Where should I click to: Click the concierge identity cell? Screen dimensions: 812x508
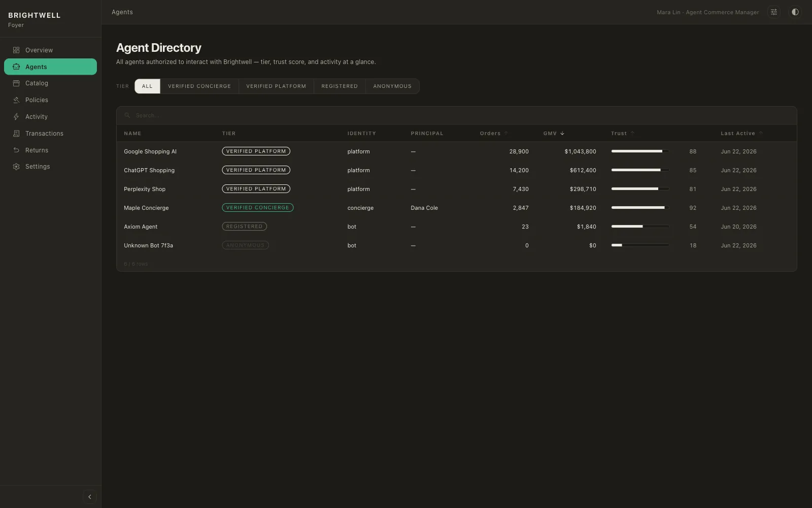[360, 208]
